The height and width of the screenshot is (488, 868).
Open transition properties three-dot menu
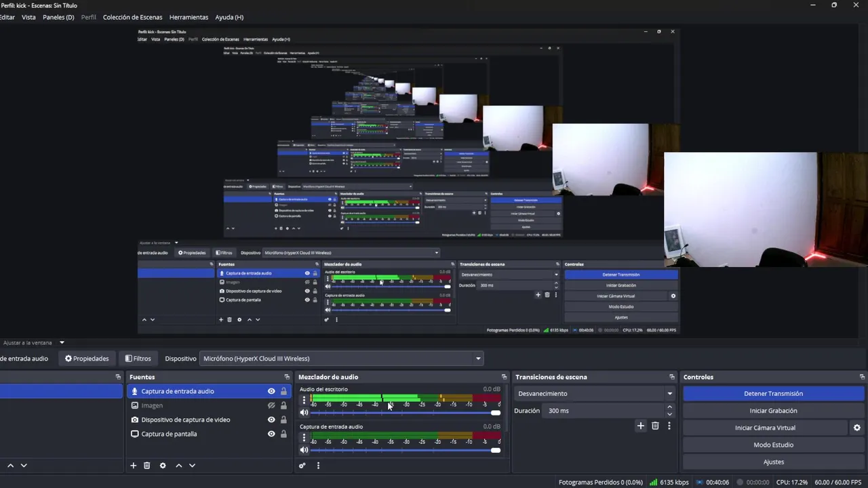click(669, 426)
